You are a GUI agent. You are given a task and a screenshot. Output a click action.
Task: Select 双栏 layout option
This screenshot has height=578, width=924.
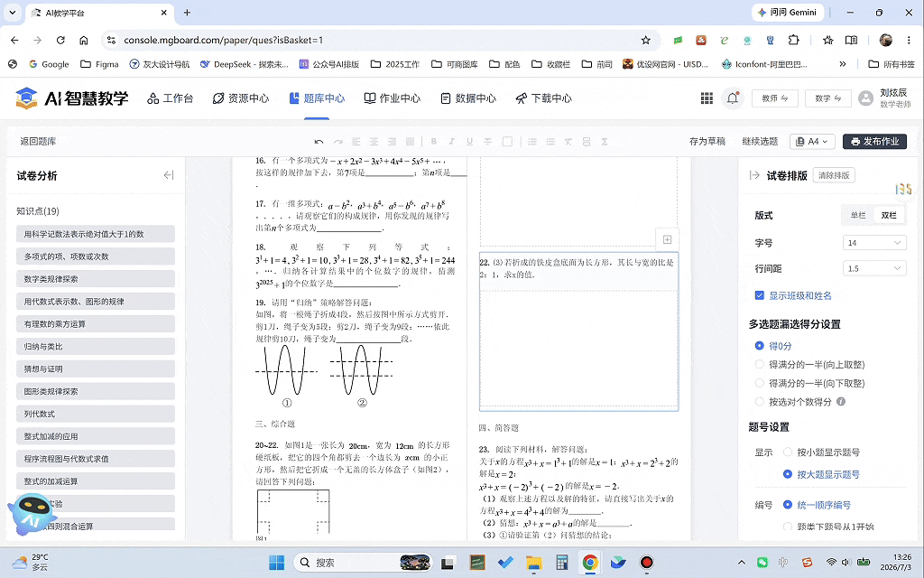(889, 215)
